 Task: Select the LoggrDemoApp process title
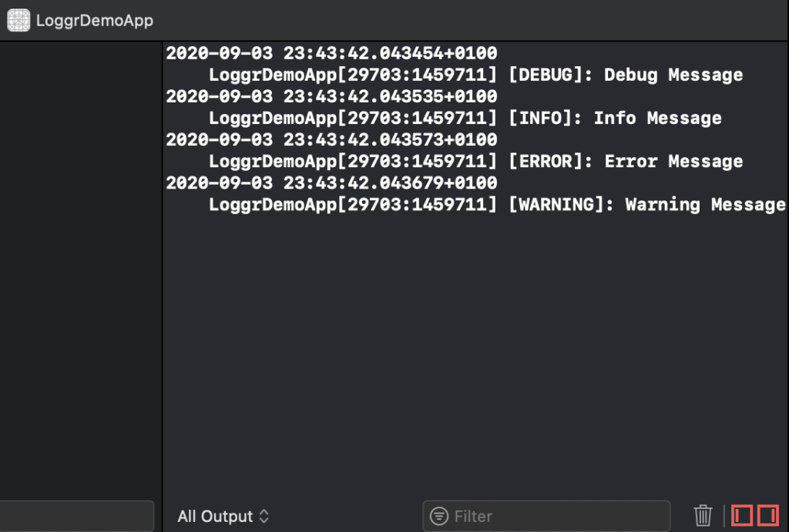(x=95, y=21)
